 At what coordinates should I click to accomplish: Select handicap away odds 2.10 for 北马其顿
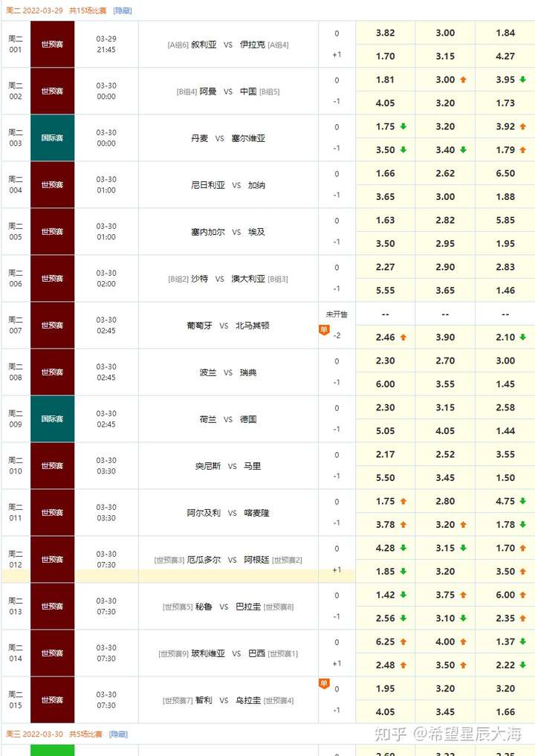[505, 337]
